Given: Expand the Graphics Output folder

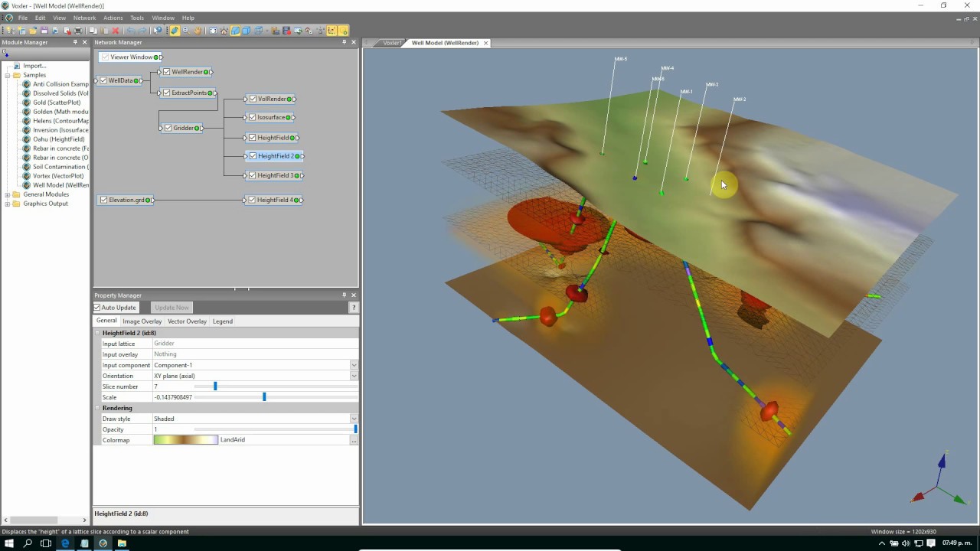Looking at the screenshot, I should (8, 204).
